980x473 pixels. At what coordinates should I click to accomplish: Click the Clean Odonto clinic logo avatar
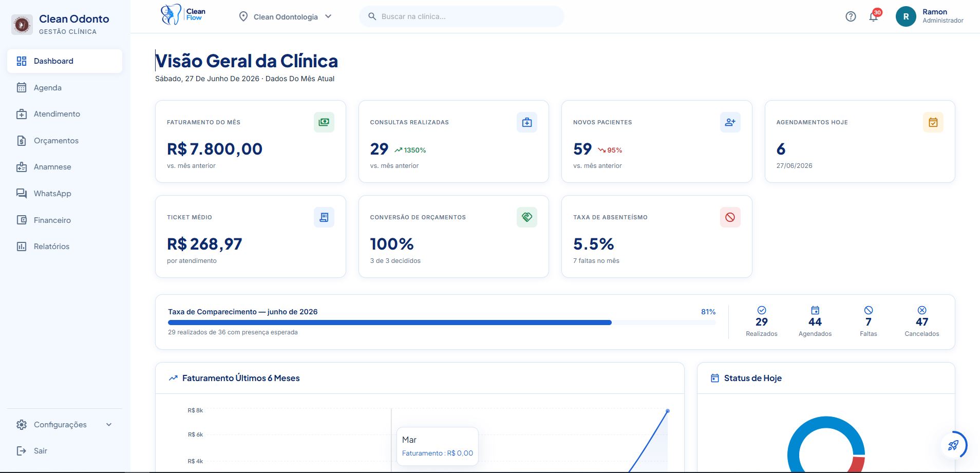(x=22, y=24)
